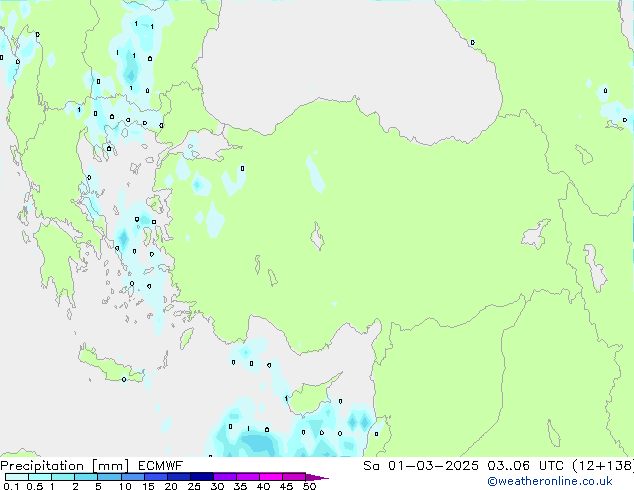Image resolution: width=634 pixels, height=490 pixels.
Task: Click the '15' legend scale label
Action: [148, 486]
